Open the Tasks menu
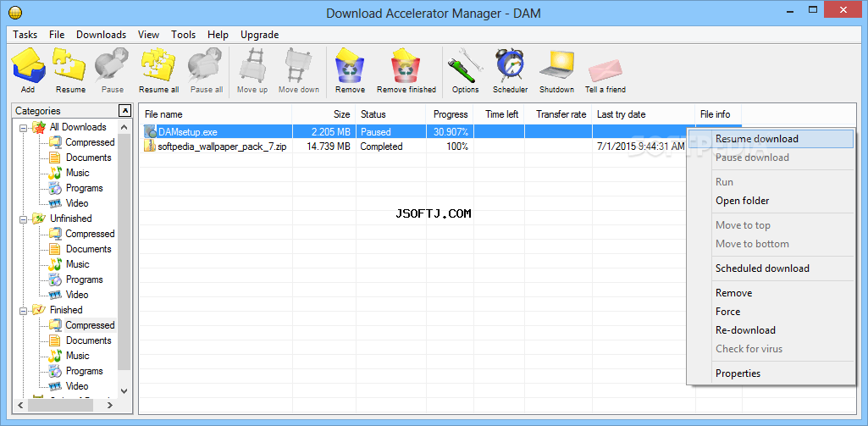 pos(25,35)
